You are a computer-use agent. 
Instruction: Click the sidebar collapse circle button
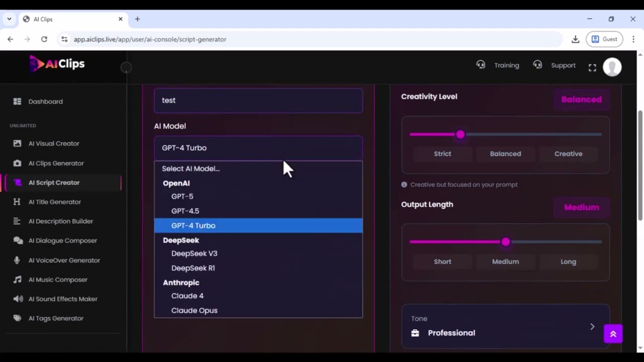tap(126, 67)
